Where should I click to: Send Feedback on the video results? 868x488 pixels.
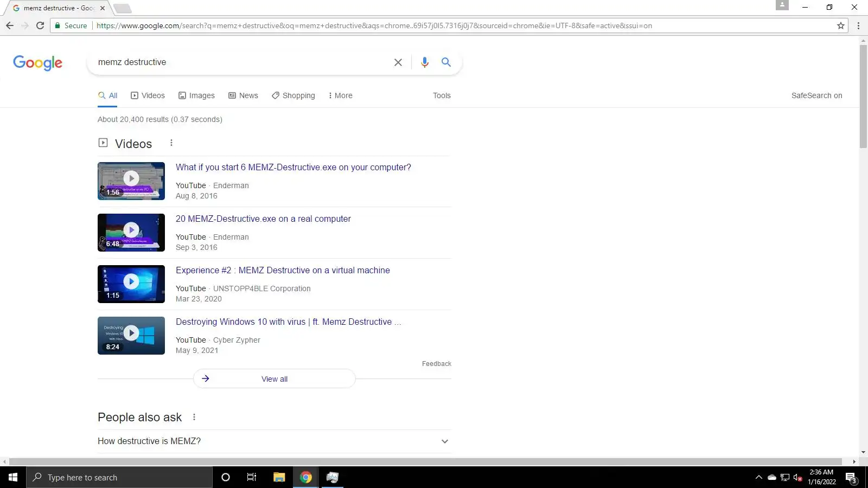pos(437,364)
